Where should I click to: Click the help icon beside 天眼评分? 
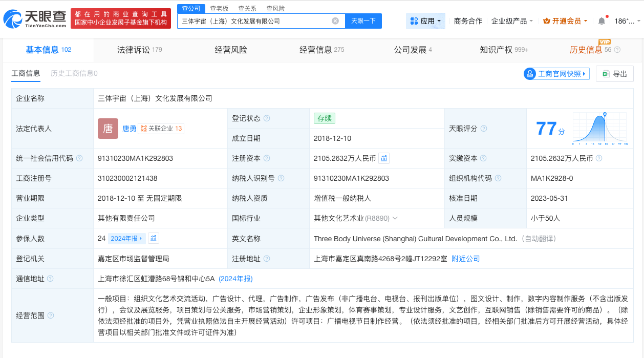[484, 129]
